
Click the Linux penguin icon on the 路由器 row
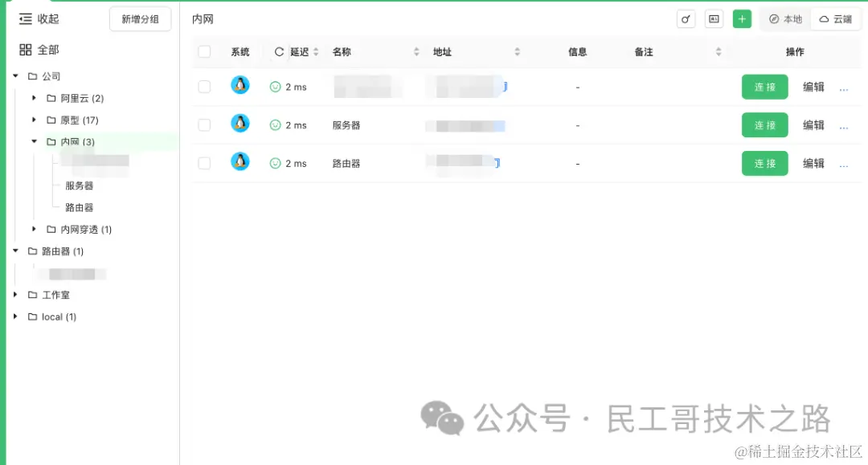(x=240, y=163)
